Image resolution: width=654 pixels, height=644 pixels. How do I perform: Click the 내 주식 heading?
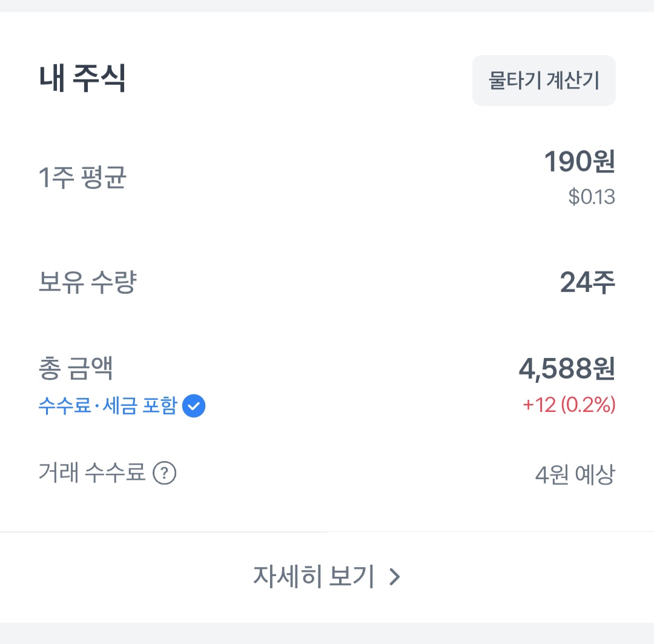(82, 78)
